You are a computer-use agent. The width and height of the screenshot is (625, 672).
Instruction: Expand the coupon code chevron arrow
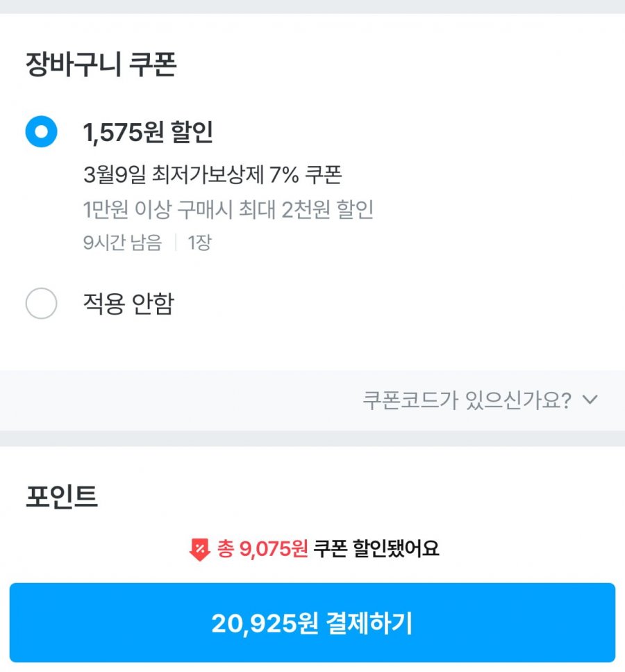590,400
